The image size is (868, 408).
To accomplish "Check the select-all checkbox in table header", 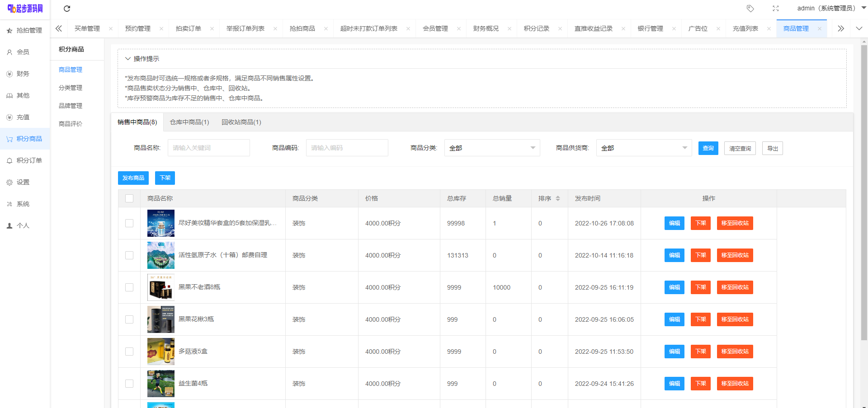I will click(x=129, y=198).
